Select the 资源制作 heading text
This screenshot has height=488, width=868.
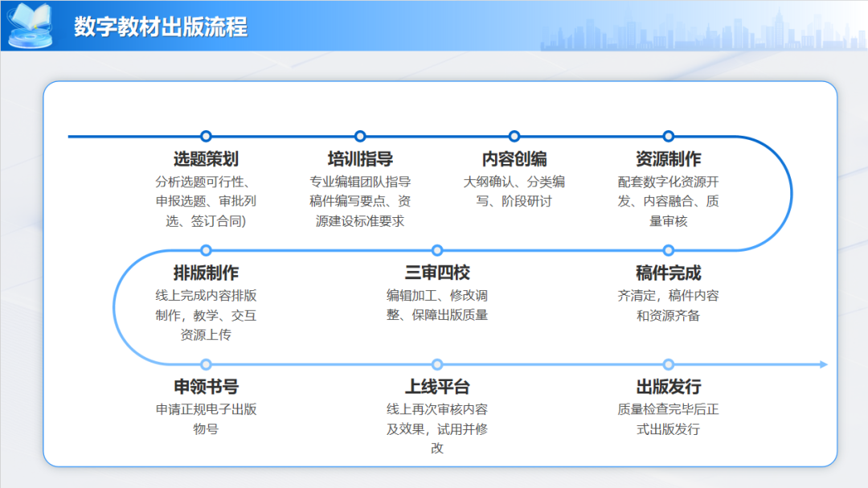coord(668,159)
